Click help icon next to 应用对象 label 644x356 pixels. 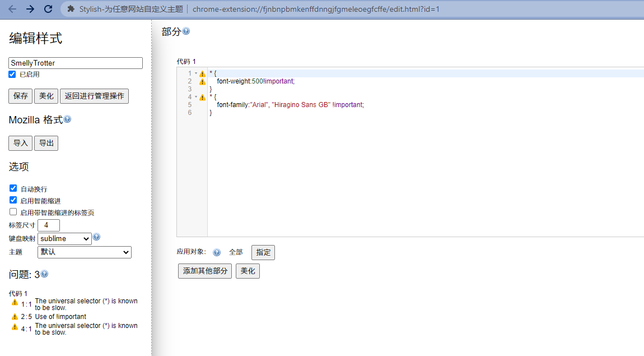click(217, 252)
